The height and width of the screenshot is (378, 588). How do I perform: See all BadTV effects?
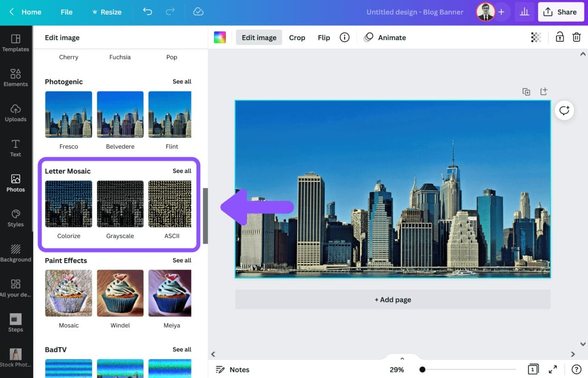point(182,349)
